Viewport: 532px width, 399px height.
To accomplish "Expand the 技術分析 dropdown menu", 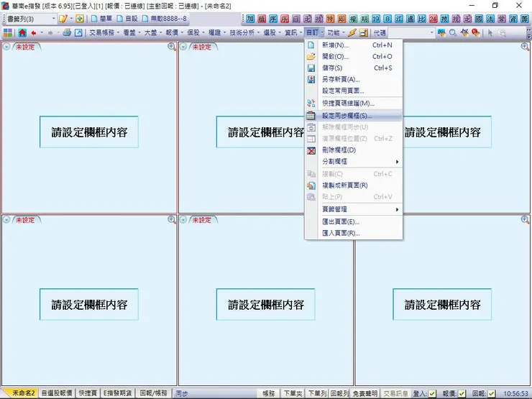I will [x=244, y=33].
